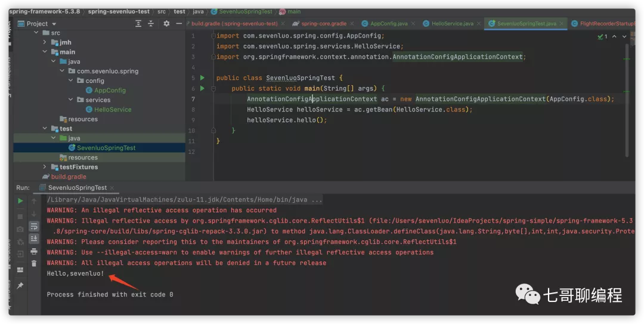This screenshot has width=644, height=324.
Task: Click the print console output icon
Action: pyautogui.click(x=34, y=251)
